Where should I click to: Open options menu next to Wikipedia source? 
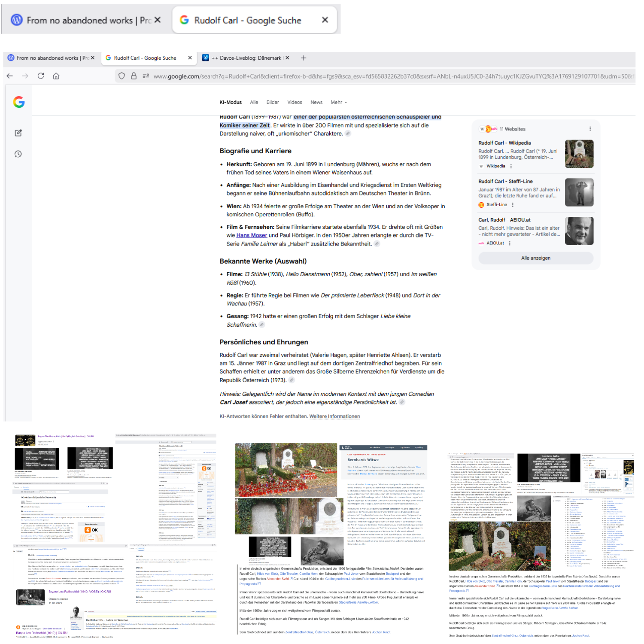click(511, 166)
